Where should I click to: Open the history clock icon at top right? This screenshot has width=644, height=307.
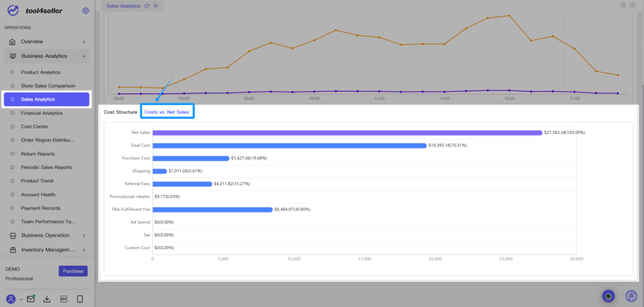pos(632,5)
